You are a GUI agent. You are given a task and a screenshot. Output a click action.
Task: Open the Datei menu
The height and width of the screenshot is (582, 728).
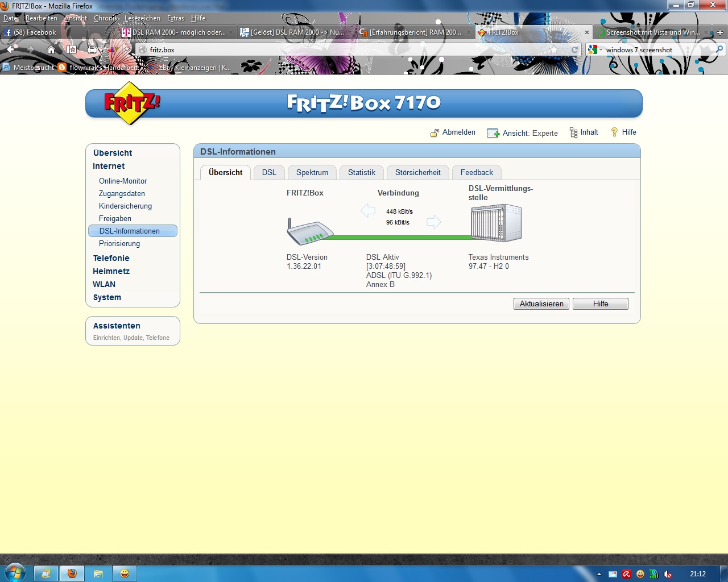point(11,18)
